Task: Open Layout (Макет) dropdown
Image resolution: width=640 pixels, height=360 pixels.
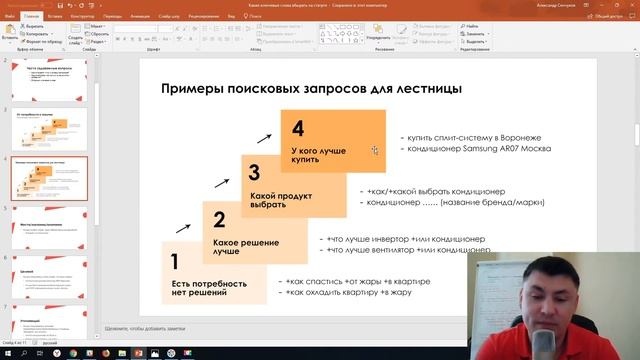Action: [x=96, y=26]
